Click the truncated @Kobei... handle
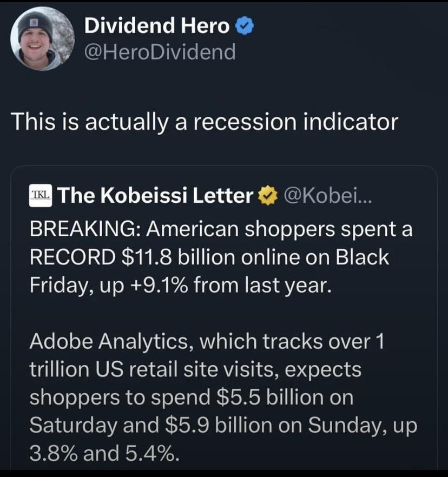Screen dimensions: 448x477 tap(326, 196)
